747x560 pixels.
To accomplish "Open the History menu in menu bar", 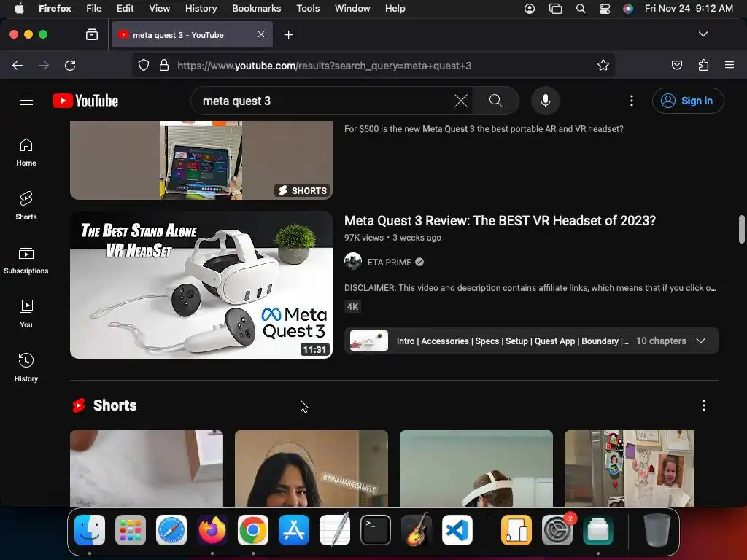I will point(201,8).
